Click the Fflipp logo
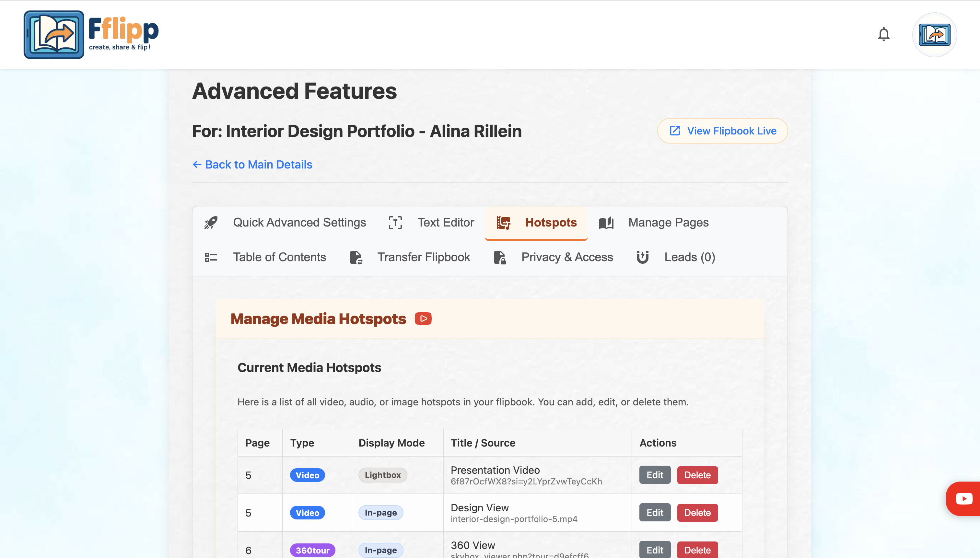 [x=91, y=35]
